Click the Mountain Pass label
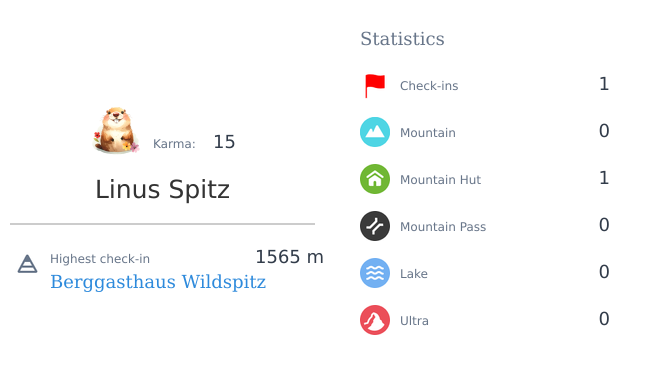 point(443,227)
